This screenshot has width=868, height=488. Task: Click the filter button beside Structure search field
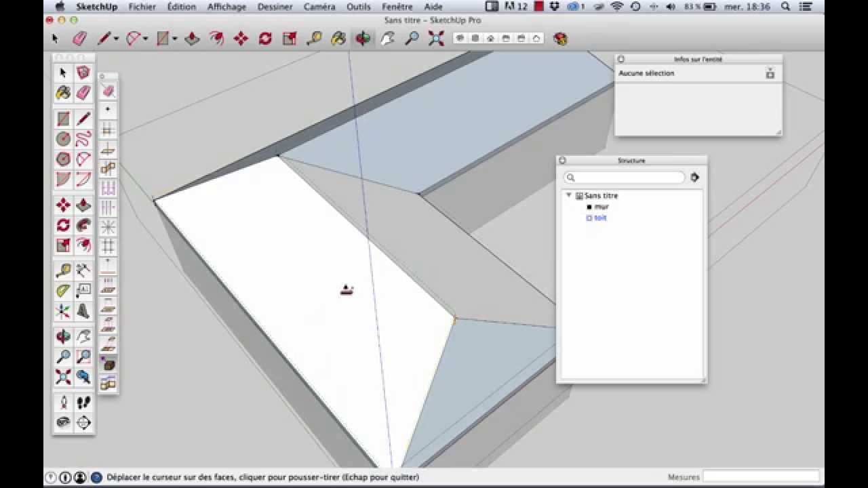(x=695, y=177)
